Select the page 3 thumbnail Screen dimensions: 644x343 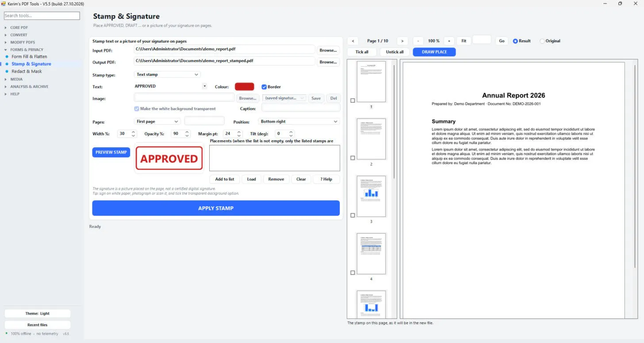coord(371,197)
